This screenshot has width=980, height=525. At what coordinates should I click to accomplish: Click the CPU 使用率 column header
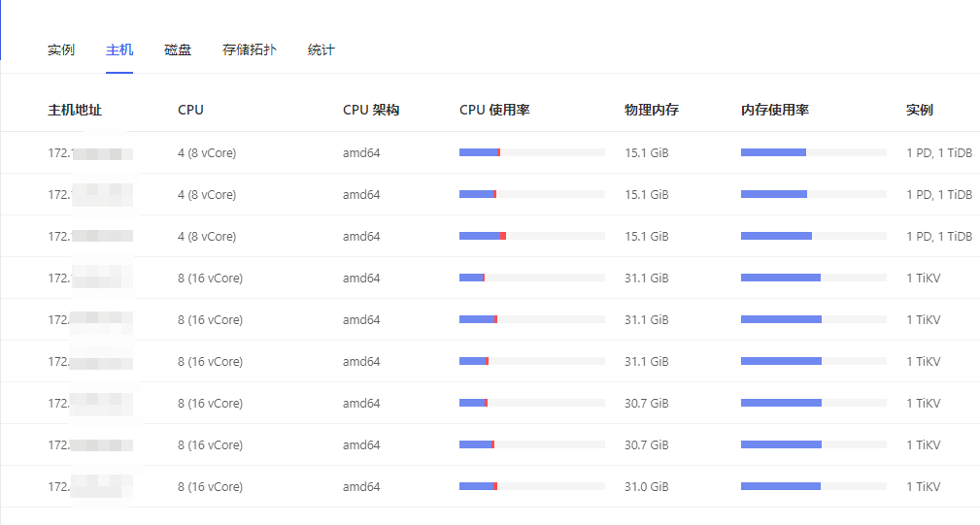click(494, 110)
